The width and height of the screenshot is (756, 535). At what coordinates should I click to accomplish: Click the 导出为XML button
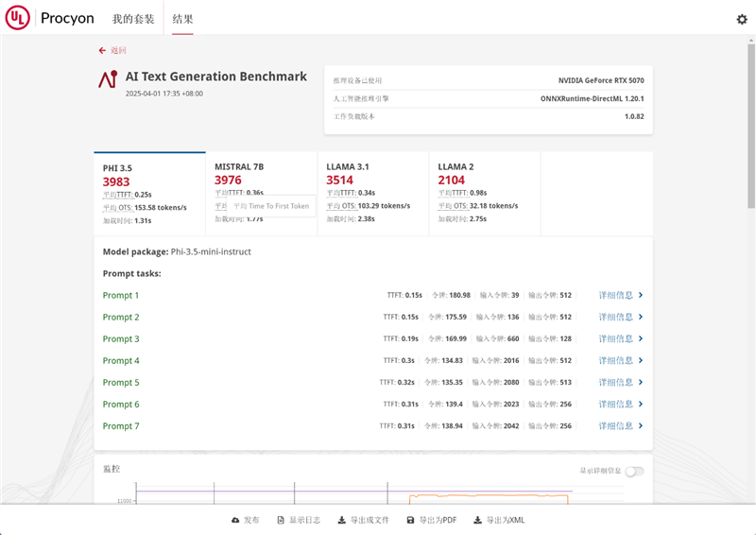499,520
